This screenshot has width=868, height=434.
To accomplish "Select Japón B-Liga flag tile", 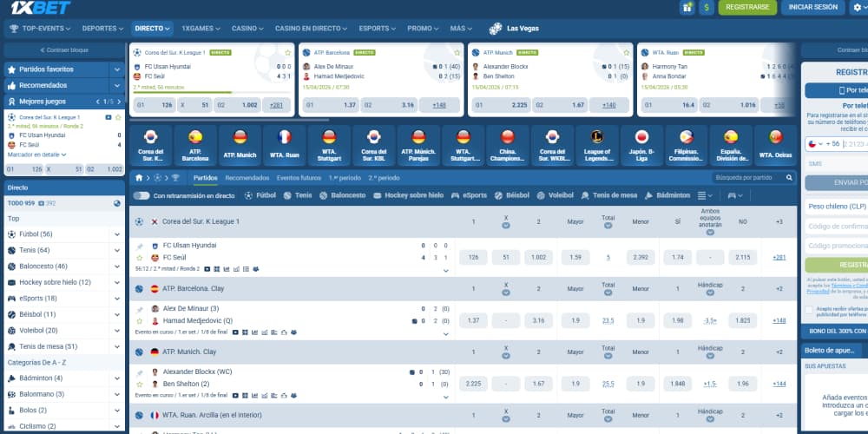I will [x=641, y=146].
